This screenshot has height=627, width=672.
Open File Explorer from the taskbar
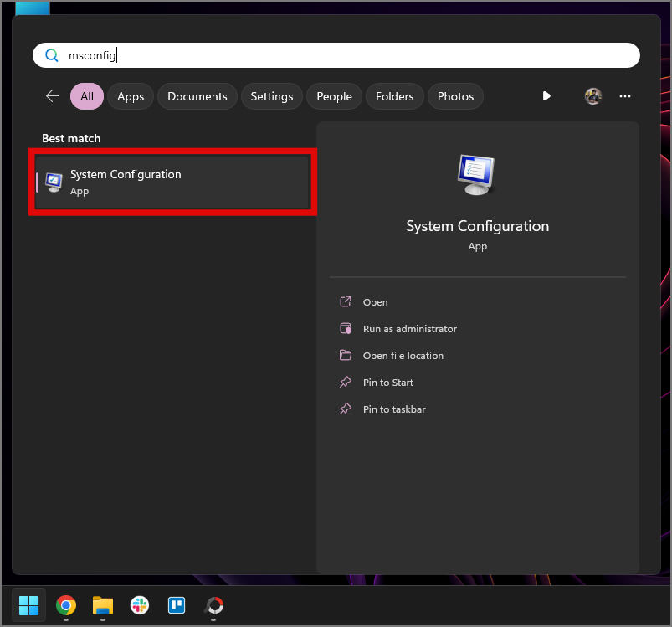pyautogui.click(x=103, y=605)
